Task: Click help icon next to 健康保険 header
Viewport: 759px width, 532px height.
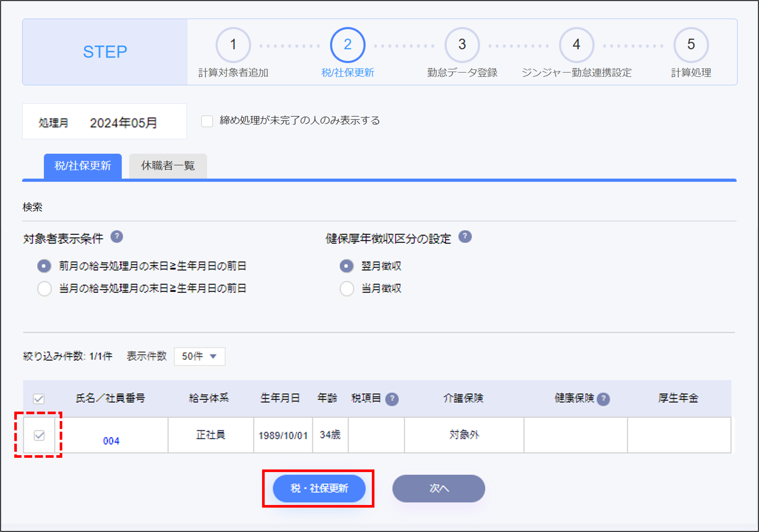Action: click(603, 399)
